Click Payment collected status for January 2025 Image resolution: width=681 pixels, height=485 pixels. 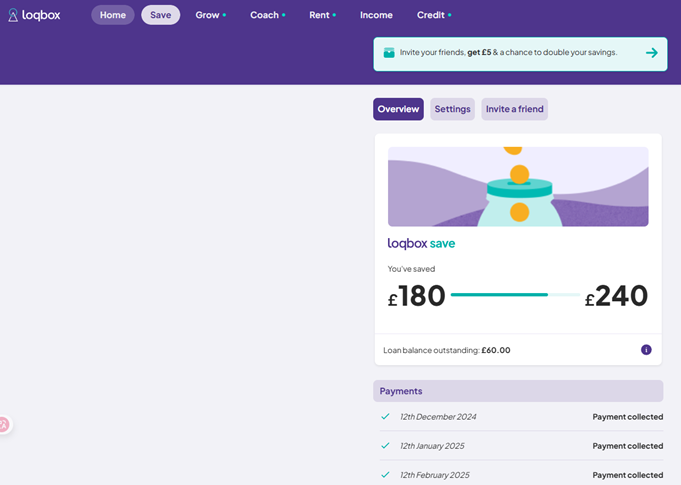pos(628,446)
